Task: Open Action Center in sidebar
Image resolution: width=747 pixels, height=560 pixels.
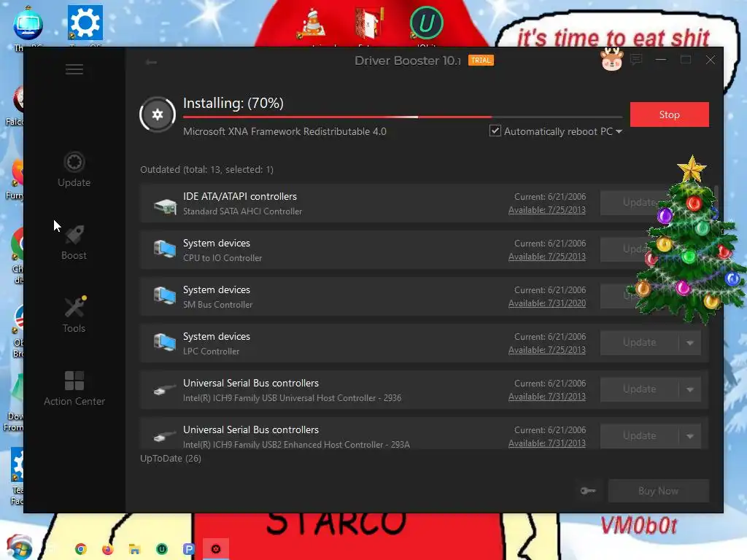Action: 74,388
